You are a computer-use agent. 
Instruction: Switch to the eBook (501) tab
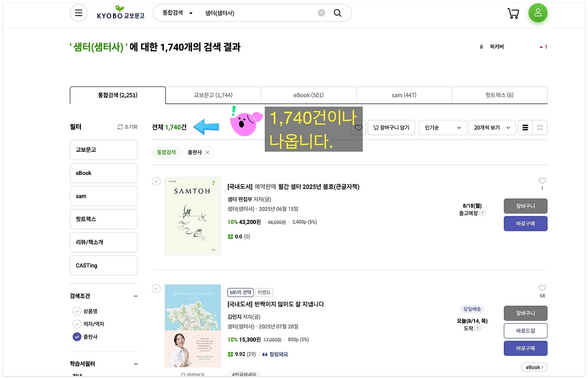pyautogui.click(x=309, y=95)
